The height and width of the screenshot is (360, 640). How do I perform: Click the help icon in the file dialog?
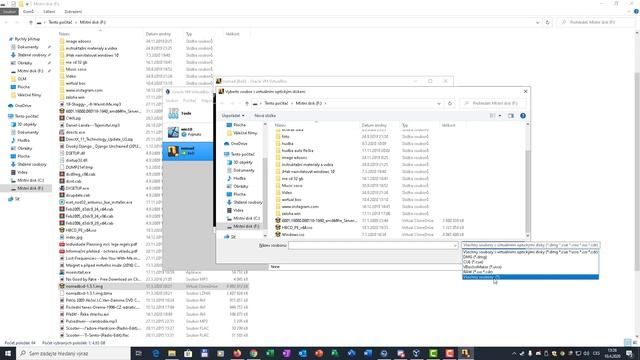(x=523, y=116)
